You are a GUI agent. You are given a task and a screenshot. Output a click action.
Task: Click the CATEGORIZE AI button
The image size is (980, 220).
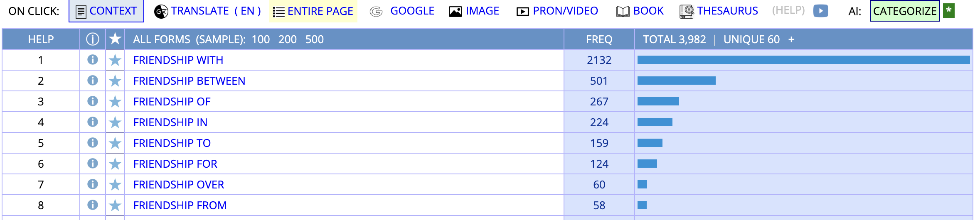905,11
